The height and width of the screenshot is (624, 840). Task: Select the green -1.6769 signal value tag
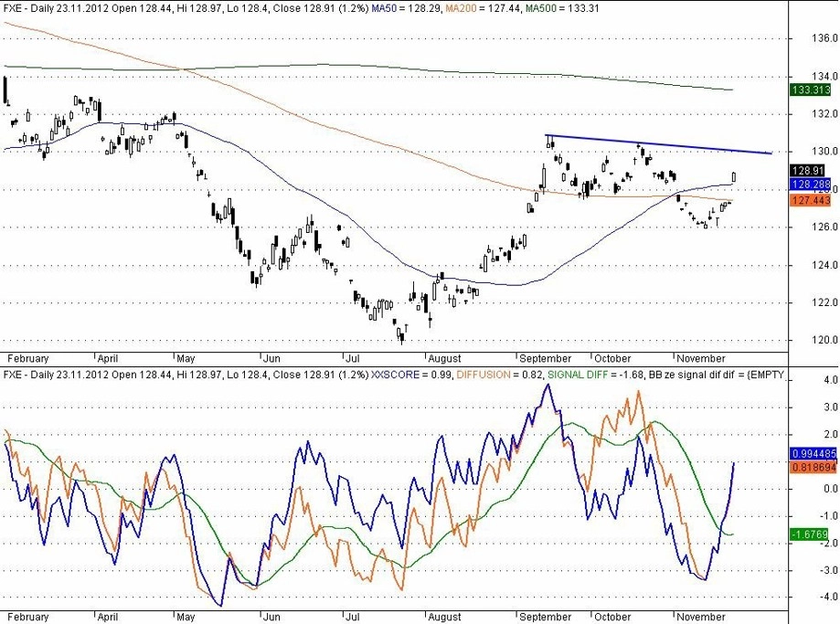tap(810, 534)
